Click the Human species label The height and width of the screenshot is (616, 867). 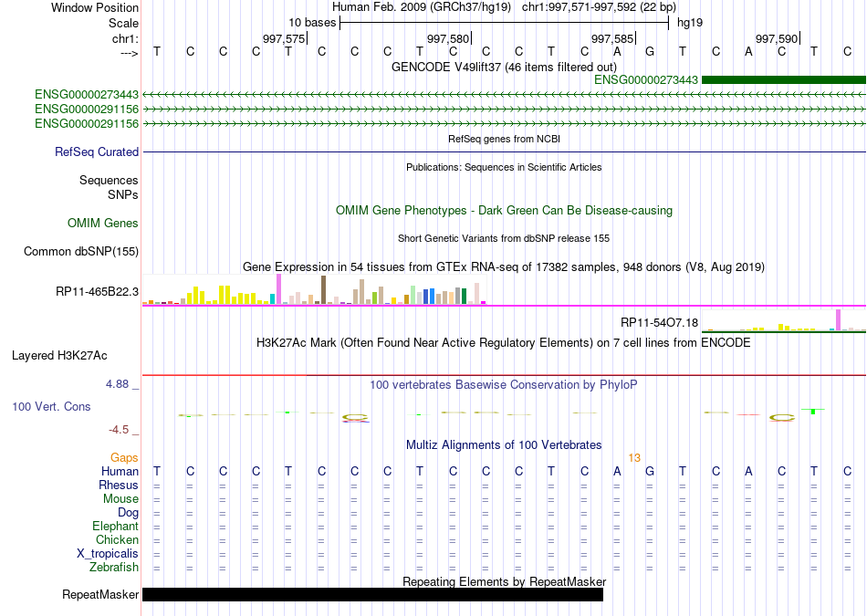pyautogui.click(x=120, y=471)
